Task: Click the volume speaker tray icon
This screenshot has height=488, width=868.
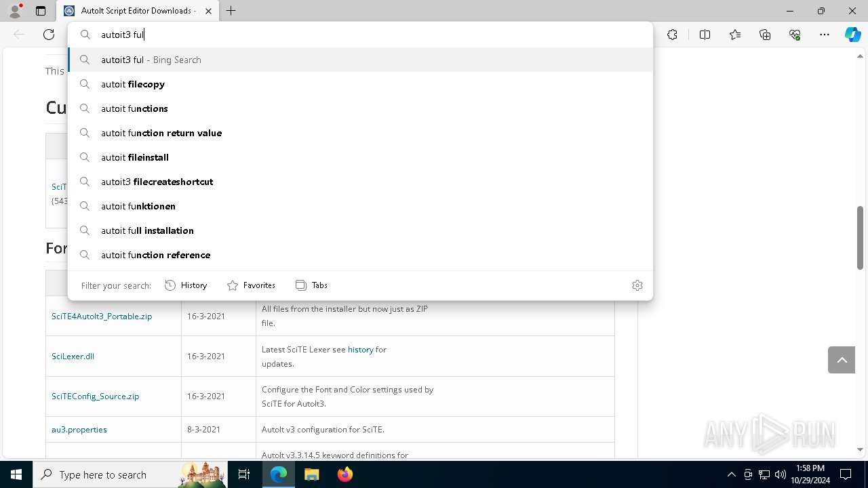Action: (781, 474)
